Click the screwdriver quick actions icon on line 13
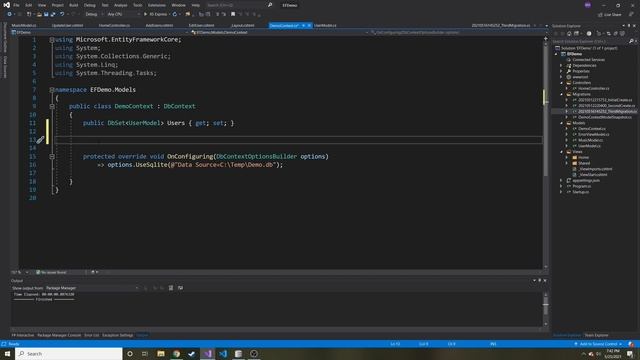Screen dimensions: 640x360 click(x=40, y=140)
